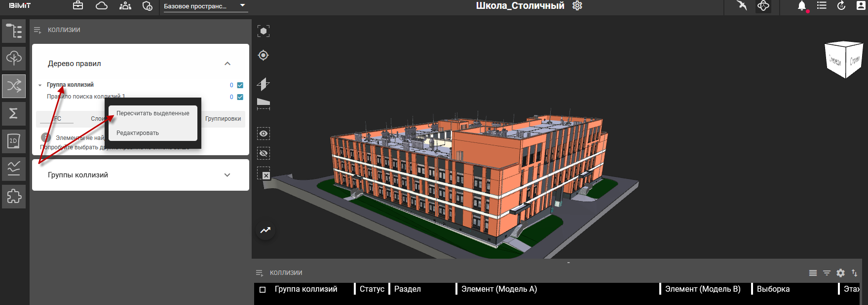Click the section plane tool in viewport

pos(264,84)
